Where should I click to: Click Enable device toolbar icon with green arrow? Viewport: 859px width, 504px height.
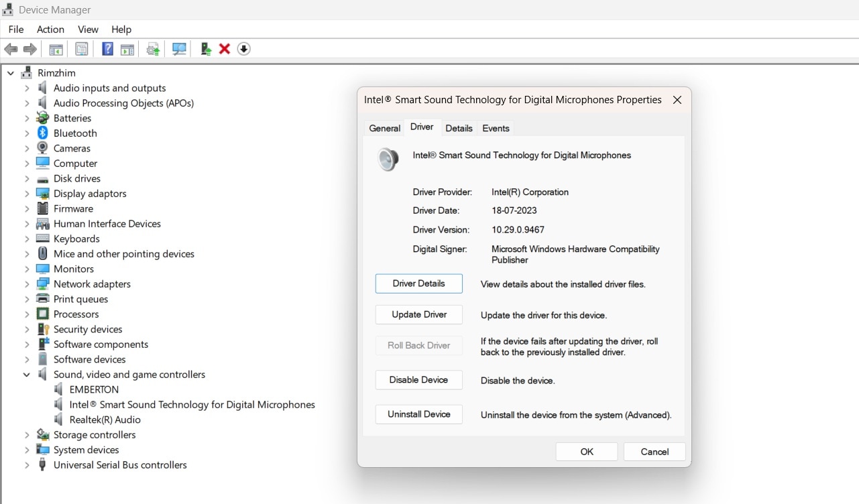point(207,49)
